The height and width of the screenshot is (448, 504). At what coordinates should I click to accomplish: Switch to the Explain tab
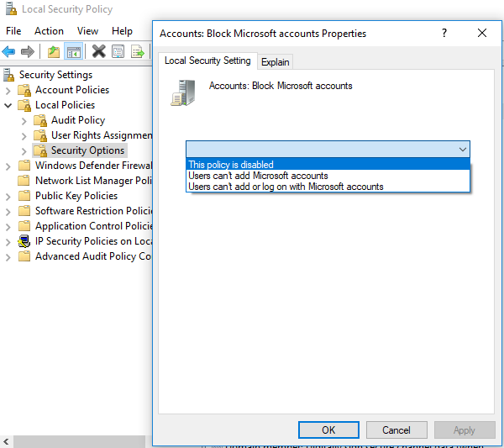(x=276, y=61)
